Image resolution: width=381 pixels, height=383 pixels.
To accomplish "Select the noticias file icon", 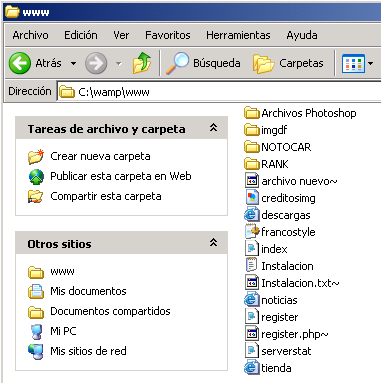I will point(252,300).
